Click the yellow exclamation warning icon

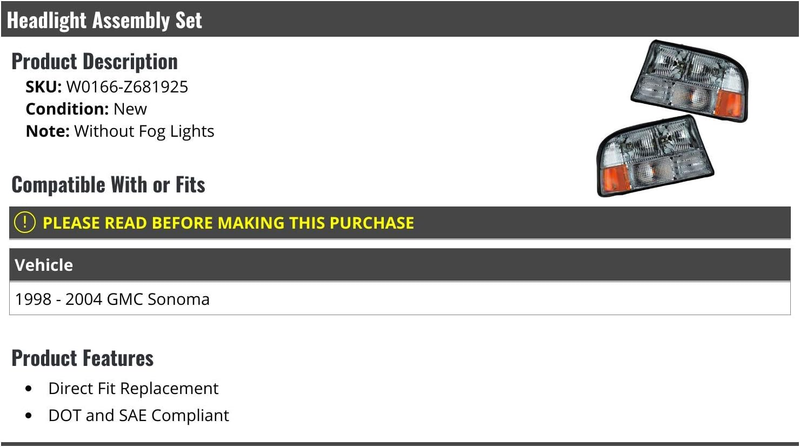coord(24,222)
